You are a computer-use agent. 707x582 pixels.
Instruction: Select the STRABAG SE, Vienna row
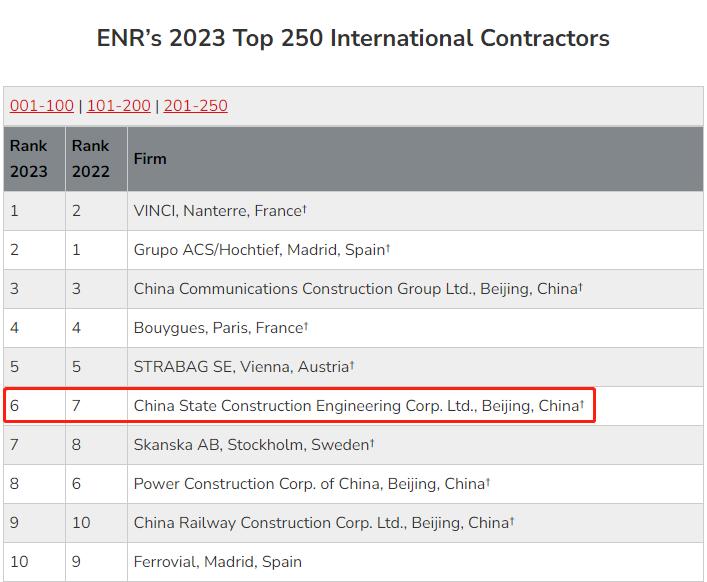tap(243, 367)
